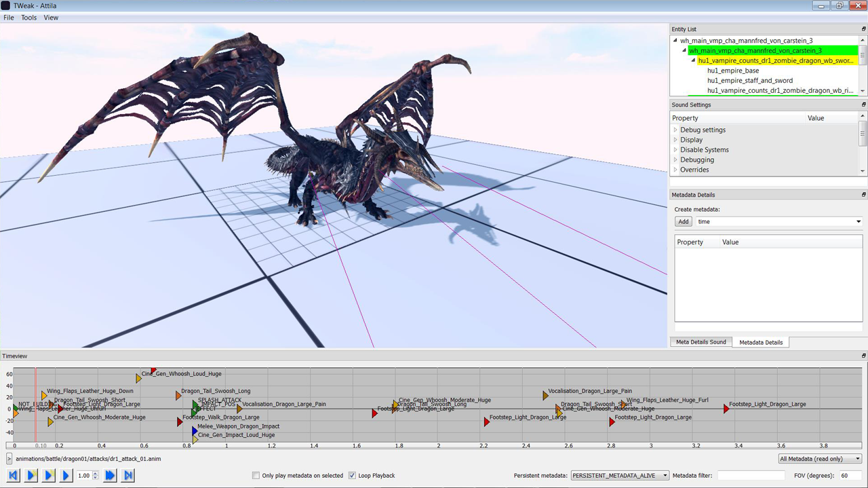The height and width of the screenshot is (488, 868).
Task: Undock the Entity List panel via float icon
Action: [863, 29]
